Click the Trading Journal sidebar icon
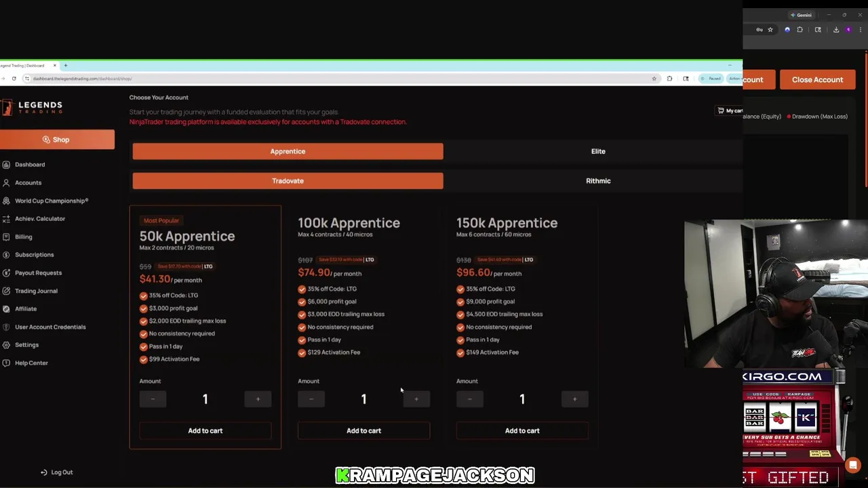This screenshot has width=868, height=488. point(6,291)
